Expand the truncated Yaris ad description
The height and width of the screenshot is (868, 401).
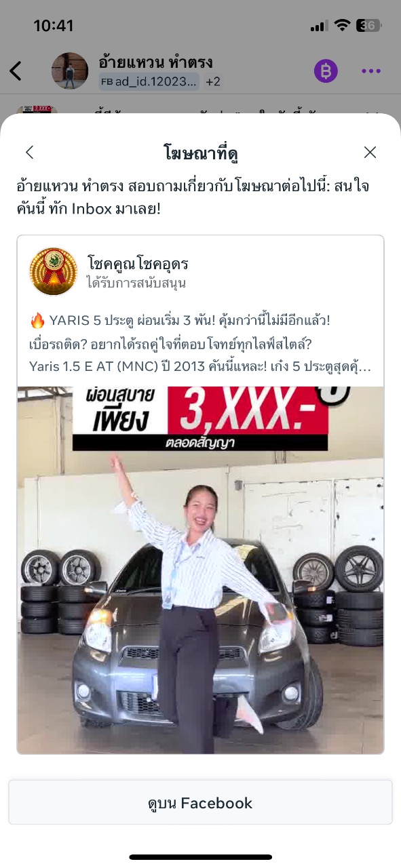(x=201, y=366)
